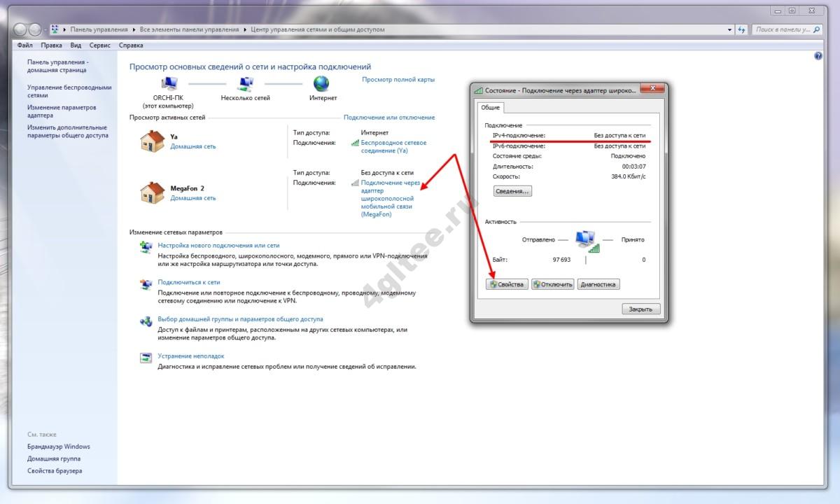Open the Файл menu
Image resolution: width=840 pixels, height=504 pixels.
(x=24, y=45)
